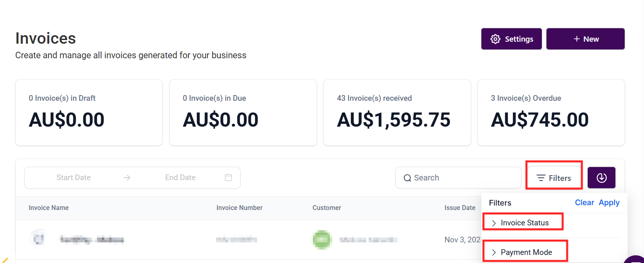The width and height of the screenshot is (644, 263).
Task: Click the magnifier icon in Search
Action: tap(407, 178)
